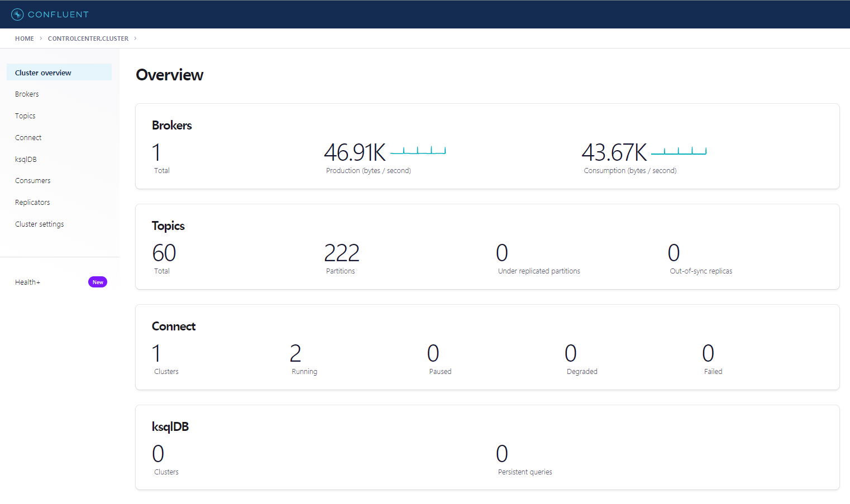Image resolution: width=850 pixels, height=504 pixels.
Task: Click the purple New badge
Action: coord(98,282)
